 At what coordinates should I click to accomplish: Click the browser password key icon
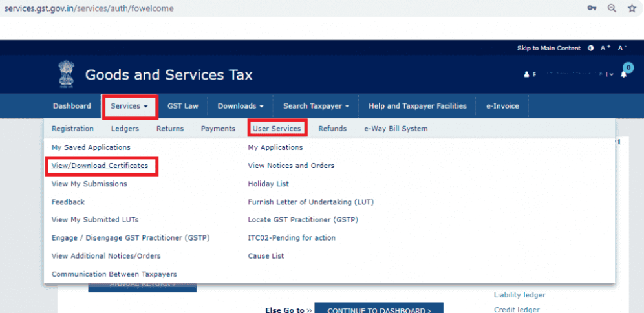592,8
